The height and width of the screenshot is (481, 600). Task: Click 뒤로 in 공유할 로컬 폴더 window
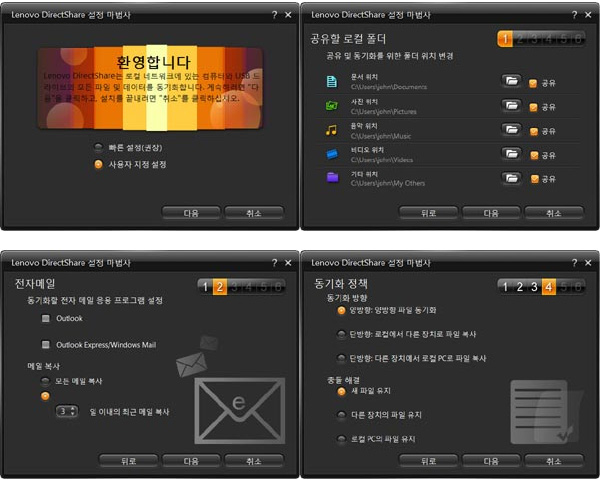[x=428, y=213]
